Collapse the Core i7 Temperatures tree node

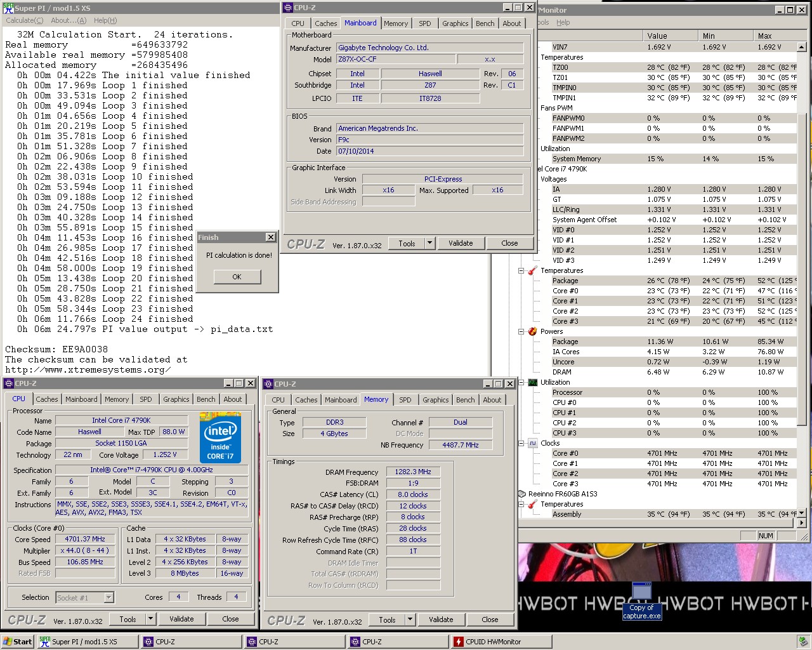tap(521, 270)
